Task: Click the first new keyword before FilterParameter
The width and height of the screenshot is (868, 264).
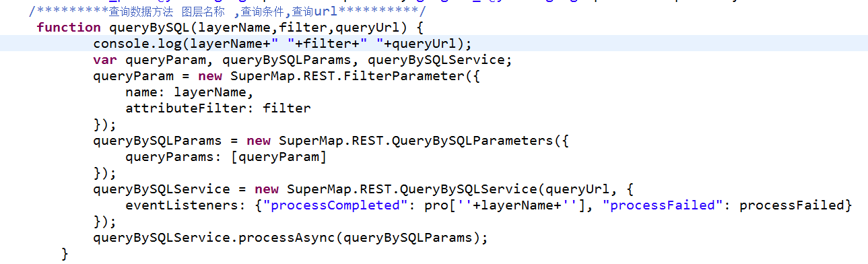Action: (210, 76)
